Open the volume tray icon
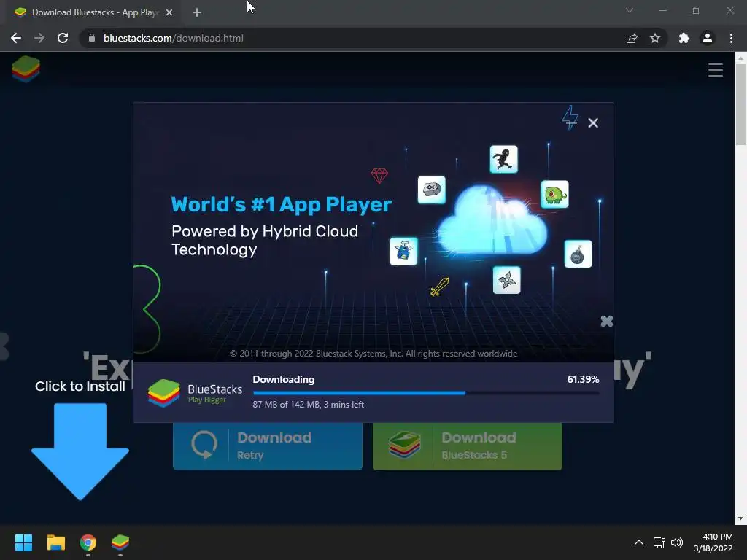The image size is (747, 560). tap(676, 542)
